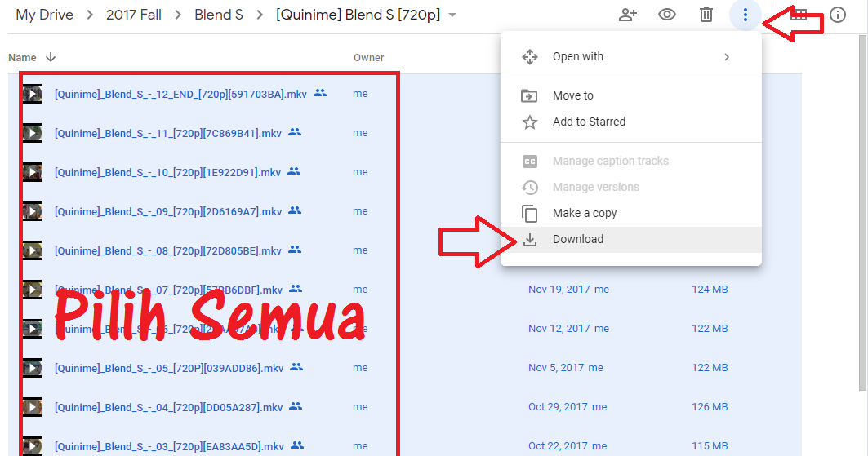The height and width of the screenshot is (456, 868).
Task: Click the Make a copy icon
Action: click(x=530, y=214)
